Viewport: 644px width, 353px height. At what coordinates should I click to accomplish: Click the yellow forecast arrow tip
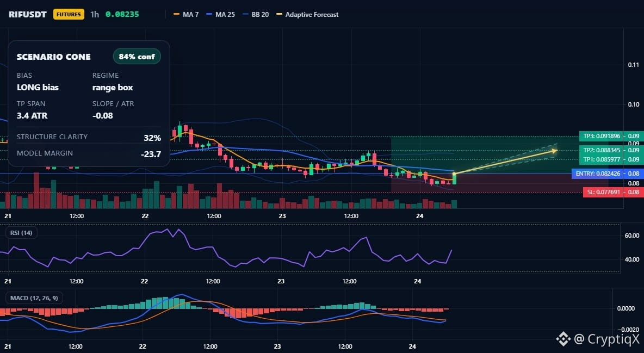pos(554,151)
